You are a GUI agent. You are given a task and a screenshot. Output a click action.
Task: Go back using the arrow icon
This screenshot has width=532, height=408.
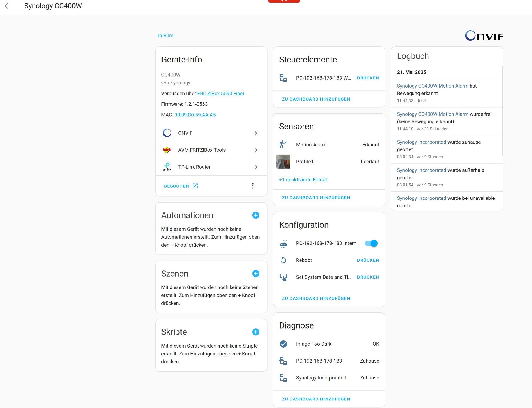tap(8, 6)
